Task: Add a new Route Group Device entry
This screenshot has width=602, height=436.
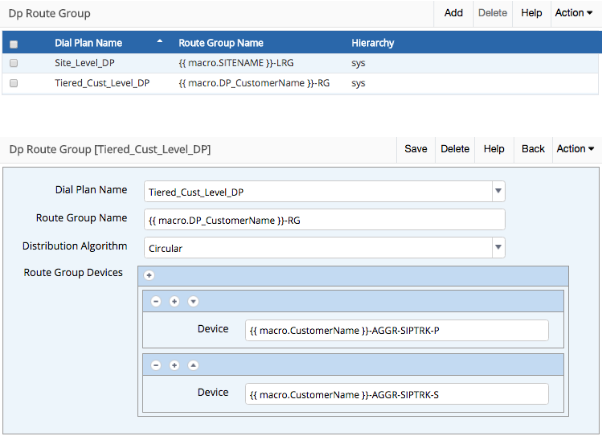Action: (x=150, y=273)
